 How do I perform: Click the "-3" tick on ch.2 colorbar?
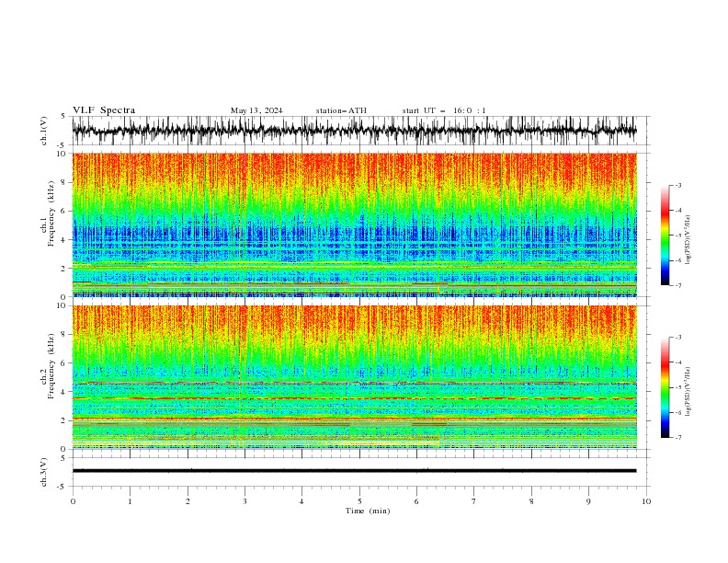pyautogui.click(x=677, y=338)
